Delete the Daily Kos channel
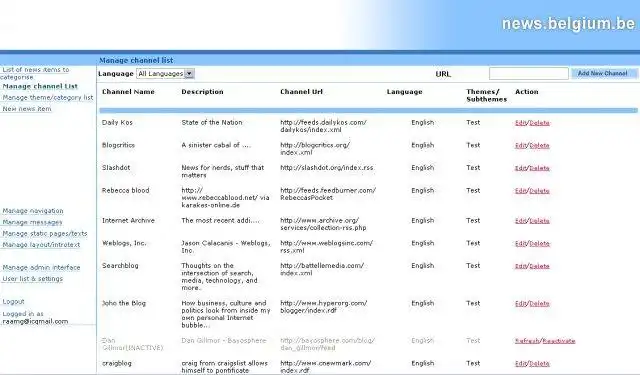This screenshot has height=375, width=640. point(539,123)
